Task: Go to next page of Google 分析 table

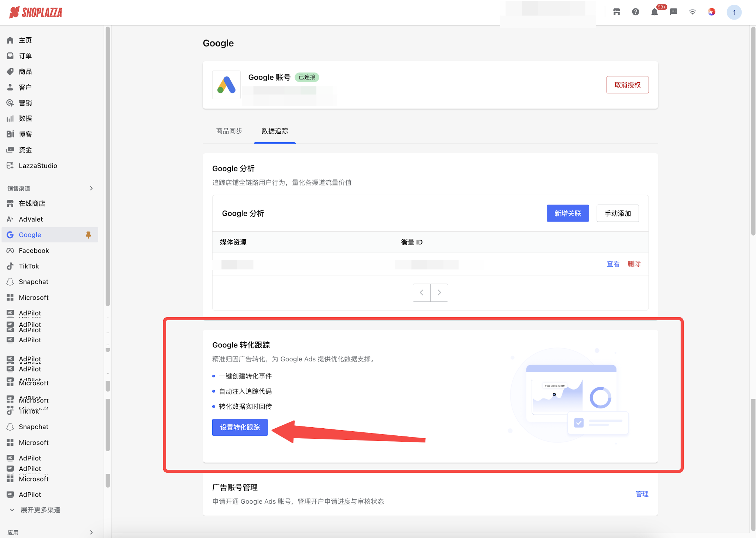Action: point(439,292)
